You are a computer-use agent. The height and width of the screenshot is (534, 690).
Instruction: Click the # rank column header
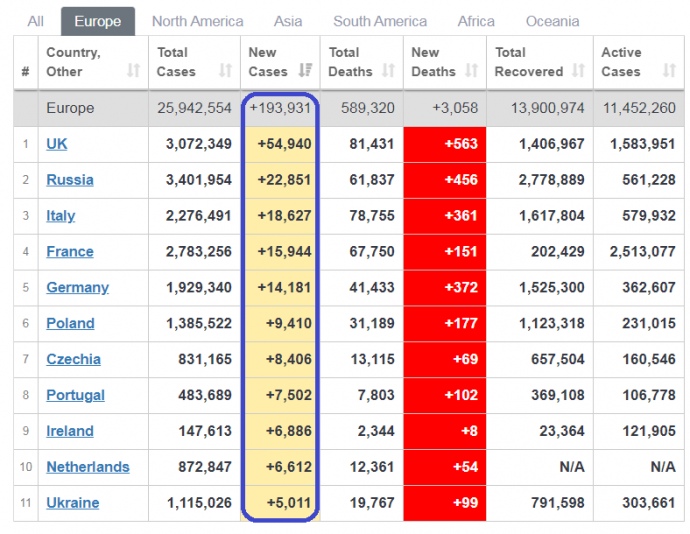point(25,71)
